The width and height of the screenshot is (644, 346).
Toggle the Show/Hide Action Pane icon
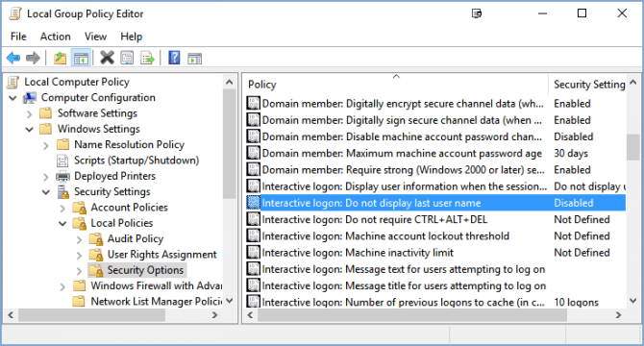(195, 58)
